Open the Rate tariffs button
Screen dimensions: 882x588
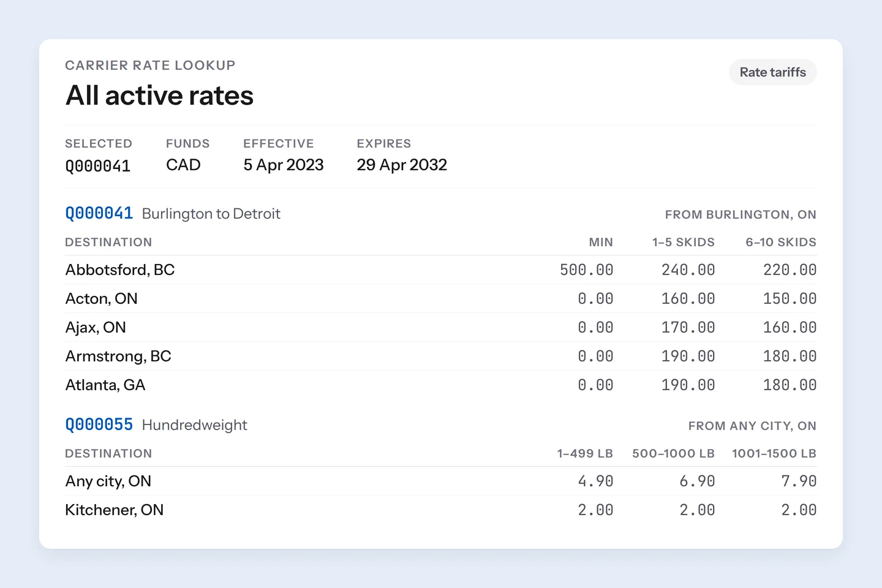click(772, 72)
